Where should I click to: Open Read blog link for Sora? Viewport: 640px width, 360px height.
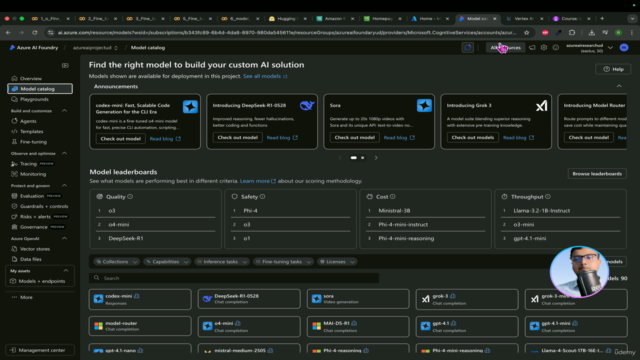point(399,138)
